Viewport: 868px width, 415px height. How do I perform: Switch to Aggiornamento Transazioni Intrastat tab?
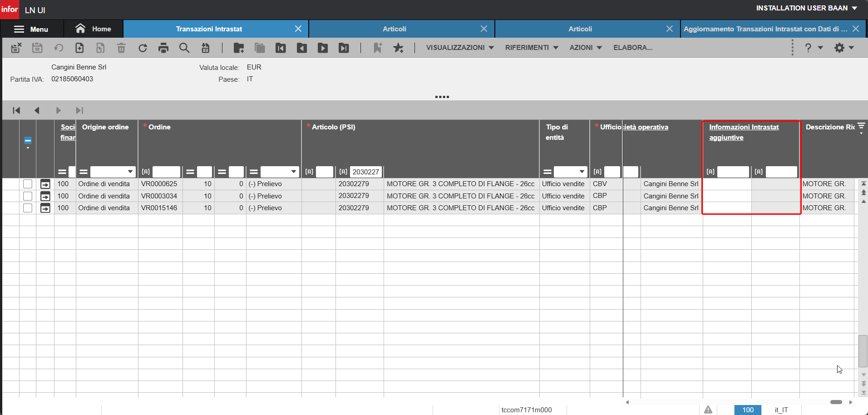[765, 29]
